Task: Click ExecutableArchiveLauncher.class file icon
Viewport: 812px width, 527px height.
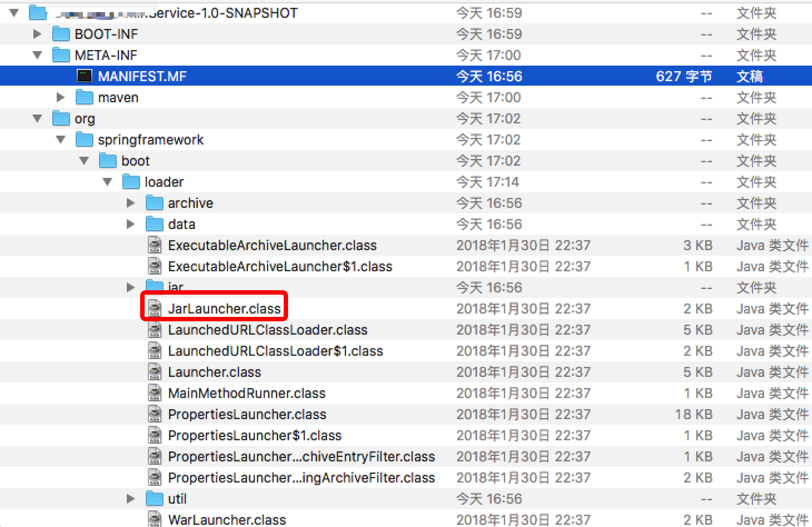Action: [x=155, y=245]
